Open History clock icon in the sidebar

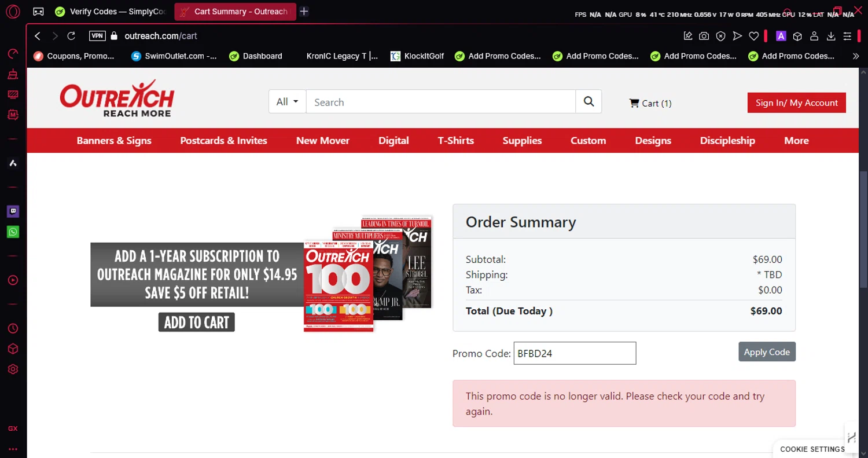pos(13,328)
